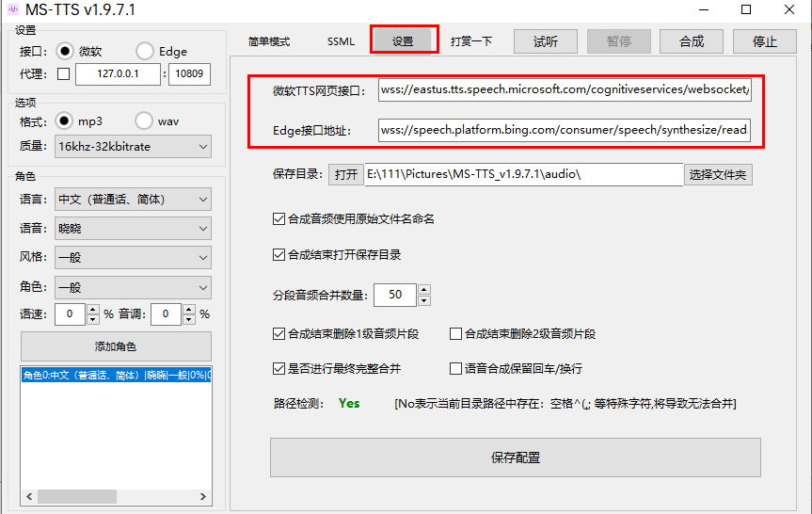This screenshot has width=812, height=514.
Task: Click the proxy port field 10809
Action: pos(189,74)
